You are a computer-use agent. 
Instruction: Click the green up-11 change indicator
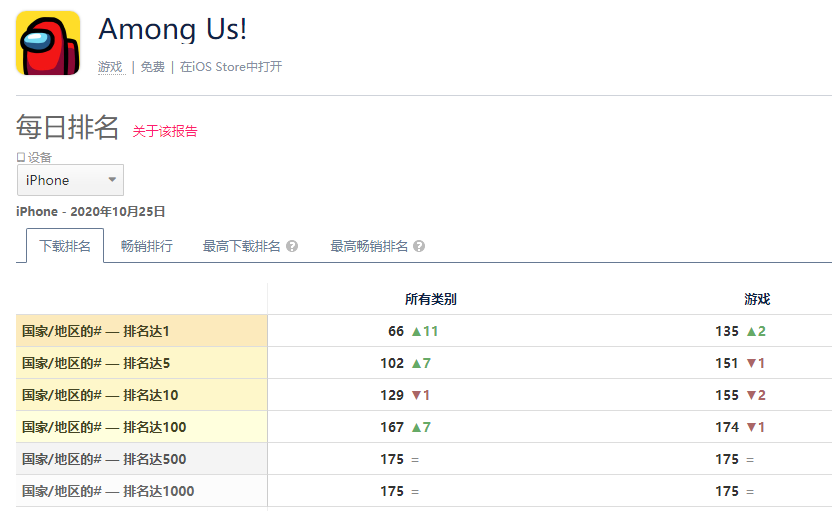(425, 331)
